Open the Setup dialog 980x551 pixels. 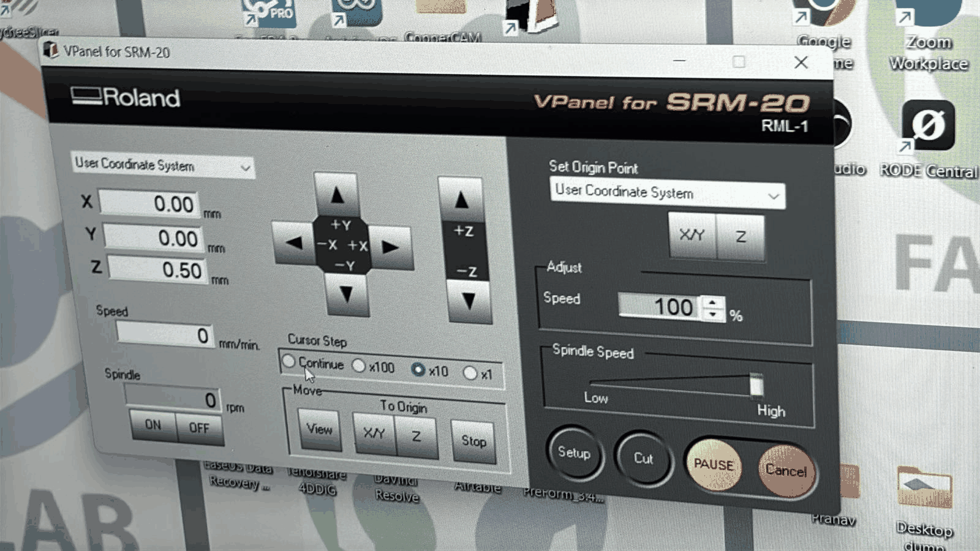click(x=574, y=453)
